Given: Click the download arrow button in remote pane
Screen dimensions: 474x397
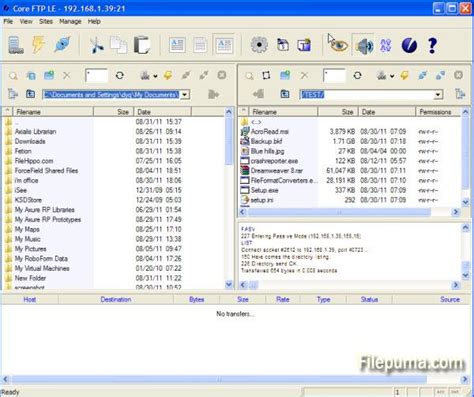Looking at the screenshot, I should point(259,94).
